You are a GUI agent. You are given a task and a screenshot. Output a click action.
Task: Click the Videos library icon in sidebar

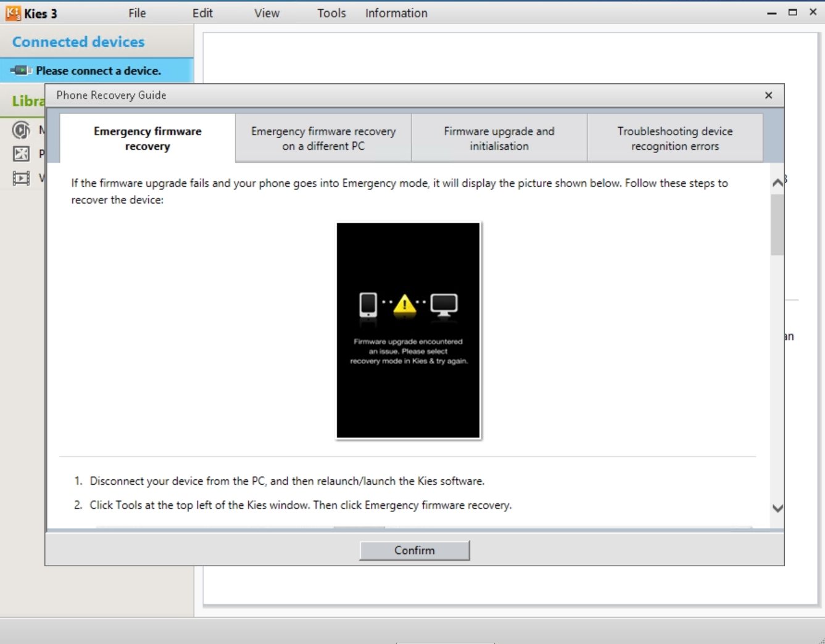pyautogui.click(x=21, y=178)
